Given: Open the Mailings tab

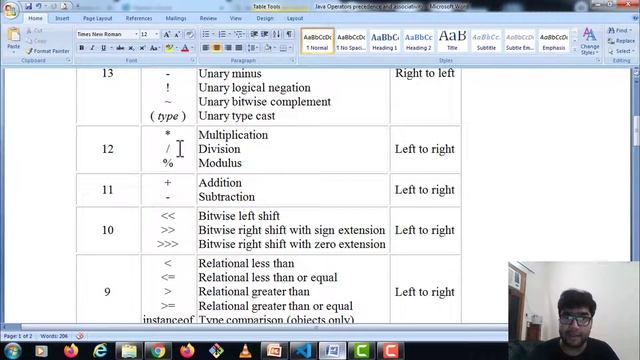Looking at the screenshot, I should point(176,18).
